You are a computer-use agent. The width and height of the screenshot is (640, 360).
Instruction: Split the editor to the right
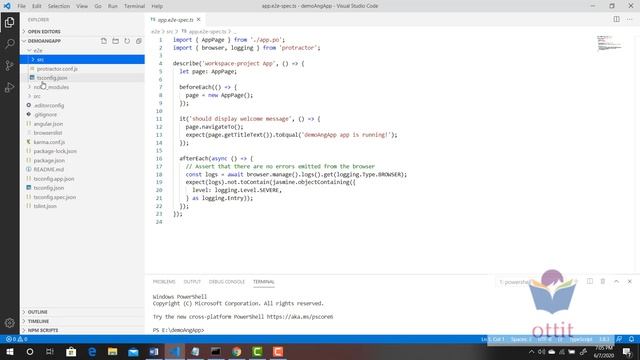click(x=616, y=19)
